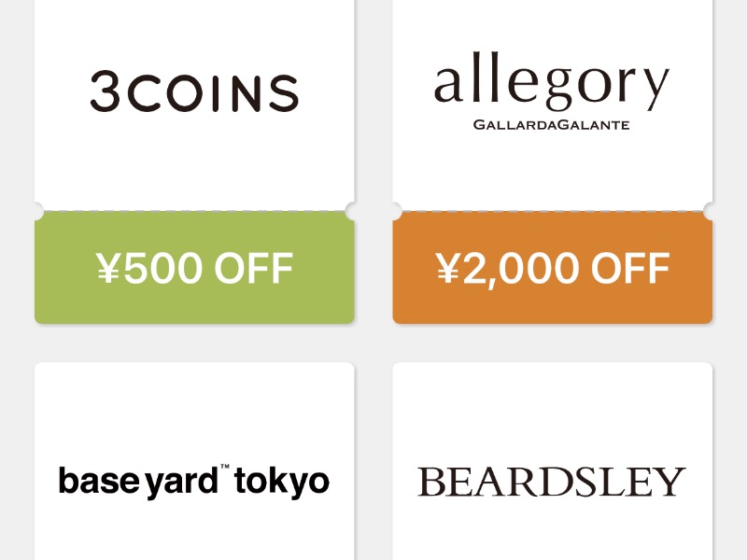Open the 3COINS brand logo
This screenshot has width=747, height=560.
[x=194, y=91]
